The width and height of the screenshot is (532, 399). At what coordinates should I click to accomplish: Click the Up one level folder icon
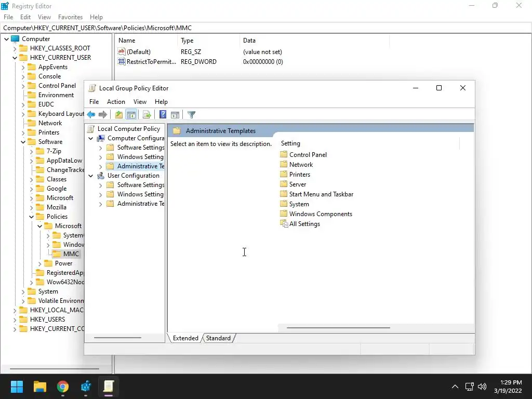click(119, 115)
